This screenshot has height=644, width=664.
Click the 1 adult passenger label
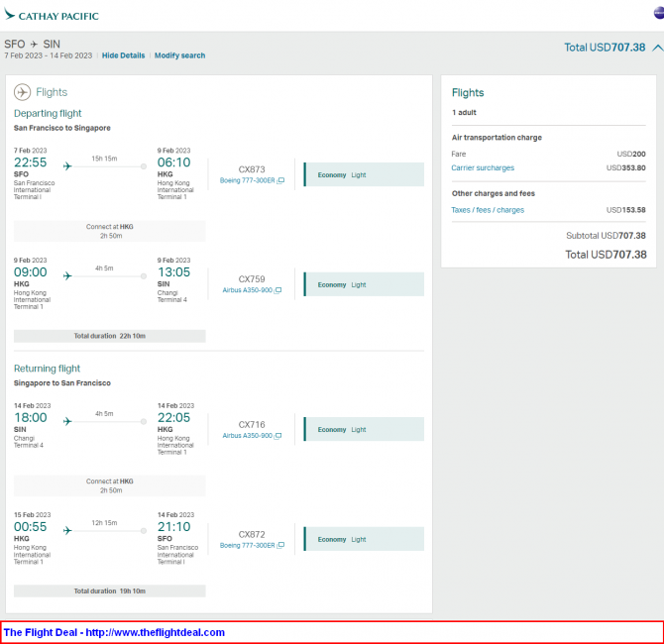pyautogui.click(x=464, y=112)
